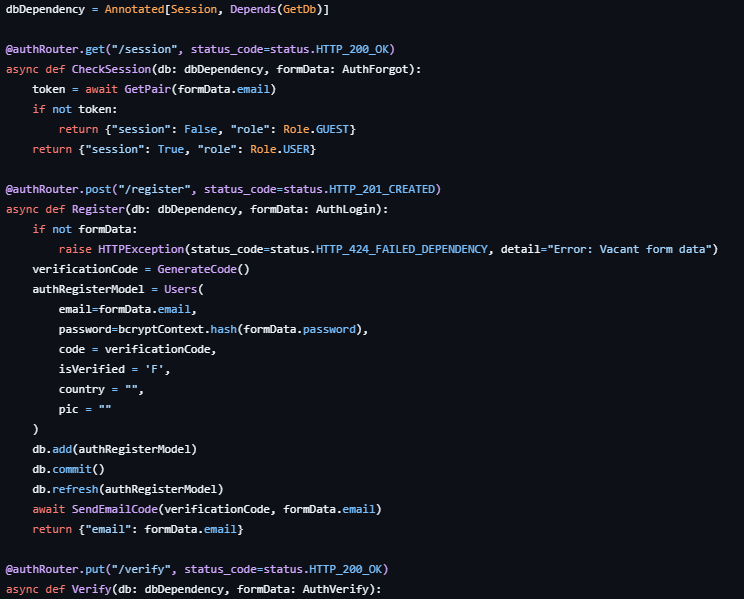
Task: Click "Error: Vacant form data" string
Action: pyautogui.click(x=630, y=249)
